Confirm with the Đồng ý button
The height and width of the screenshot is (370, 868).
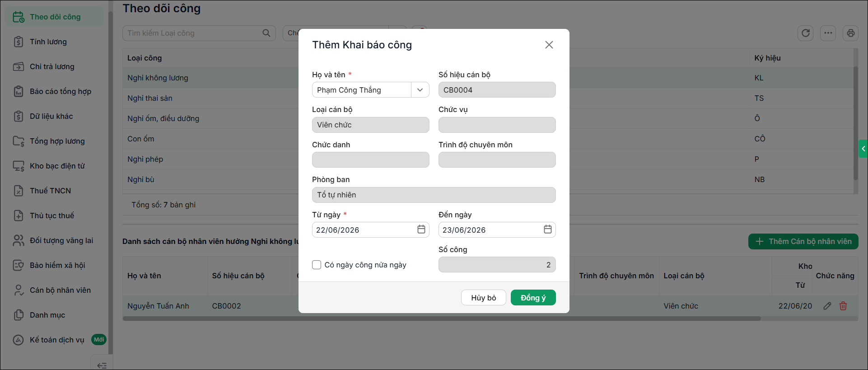pos(533,298)
